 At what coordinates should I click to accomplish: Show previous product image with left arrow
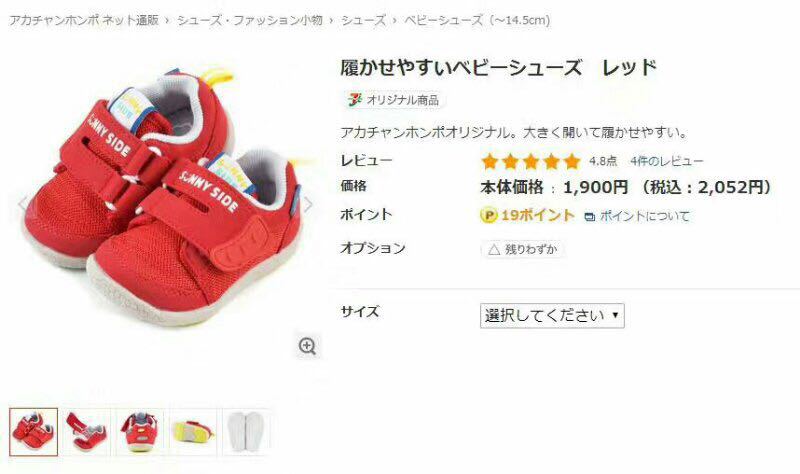click(22, 204)
